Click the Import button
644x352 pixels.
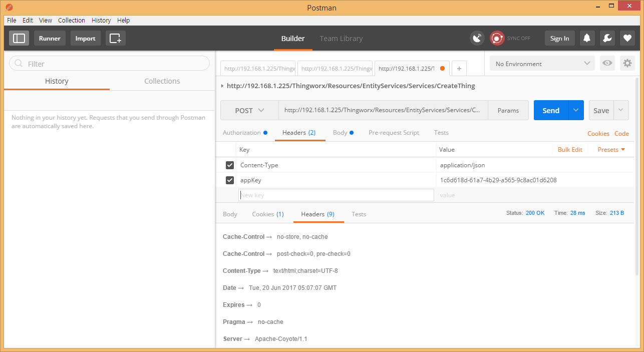85,38
